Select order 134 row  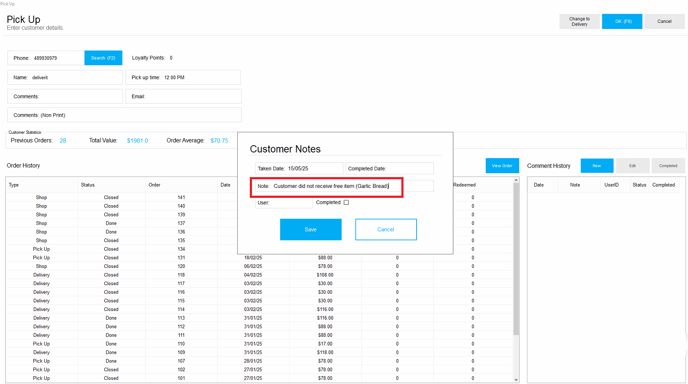pos(259,249)
